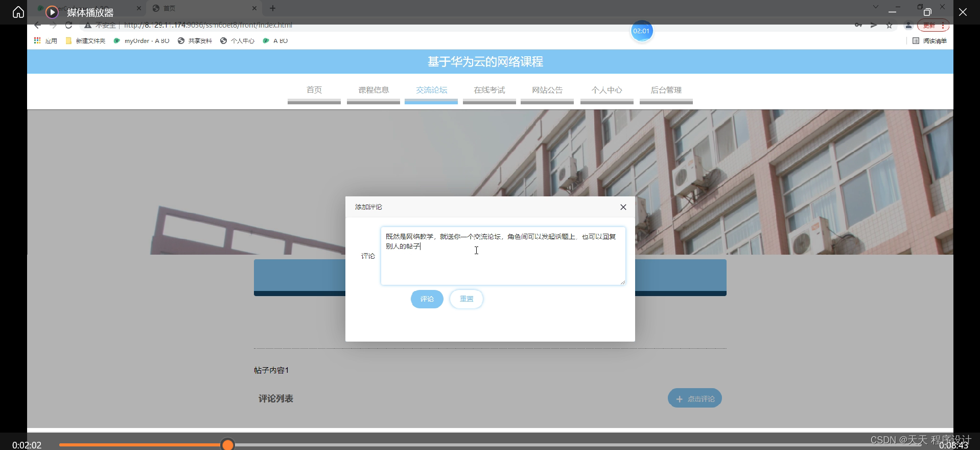Select the 首页 browser tab
This screenshot has width=980, height=450.
tap(204, 8)
